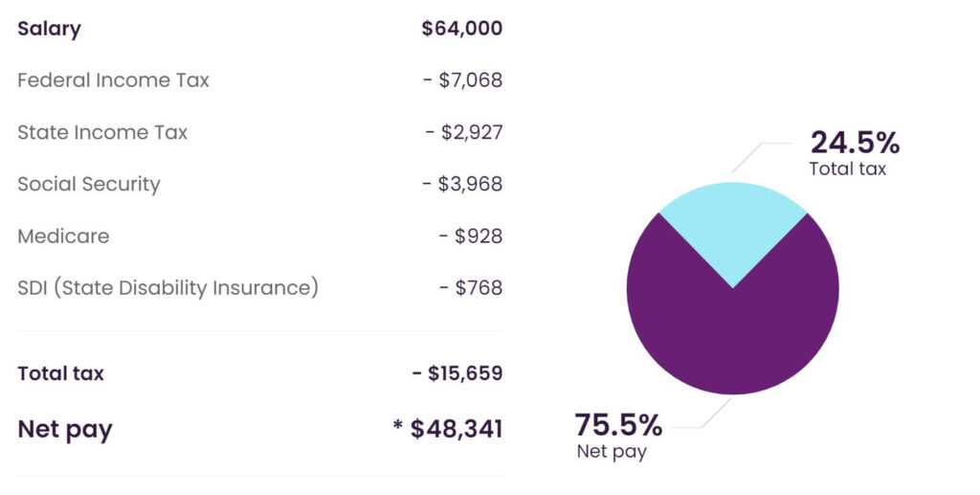The width and height of the screenshot is (980, 495).
Task: Select the $2,927 state tax amount
Action: tap(464, 132)
